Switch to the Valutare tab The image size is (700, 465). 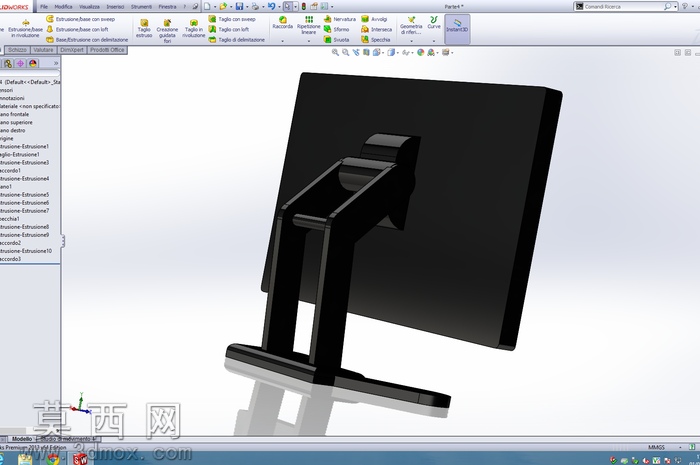[x=43, y=50]
